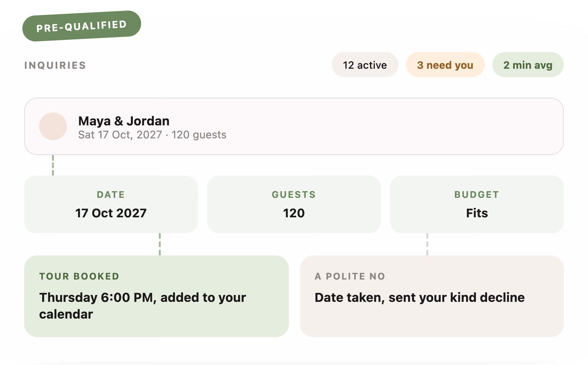Screen dimensions: 588x365
Task: Click the TOUR BOOKED label
Action: point(79,276)
